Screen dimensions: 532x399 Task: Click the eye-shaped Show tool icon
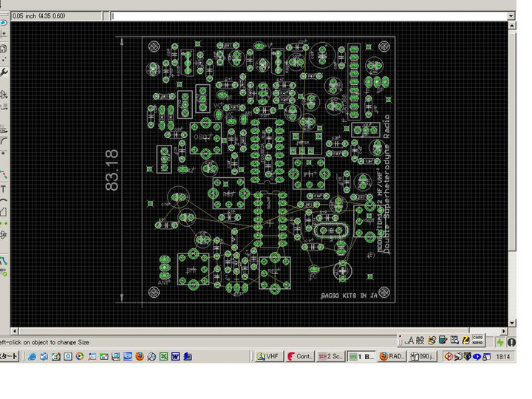tap(4, 21)
